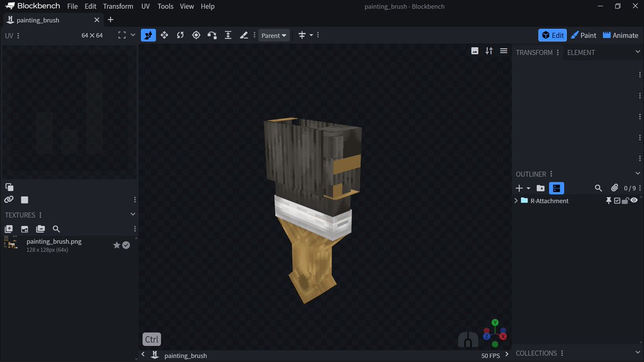Click the paperclip attachment icon in Outliner
Screen dimensions: 644x362
click(x=614, y=188)
